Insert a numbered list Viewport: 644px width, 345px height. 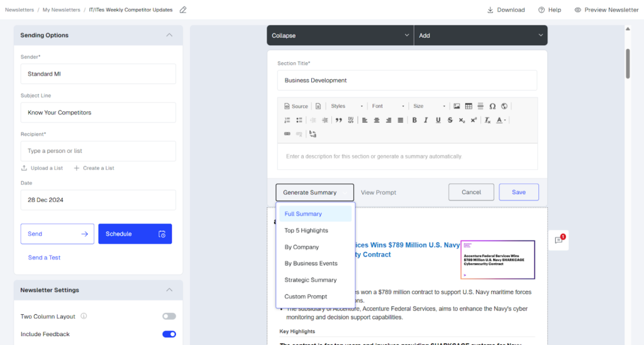287,120
